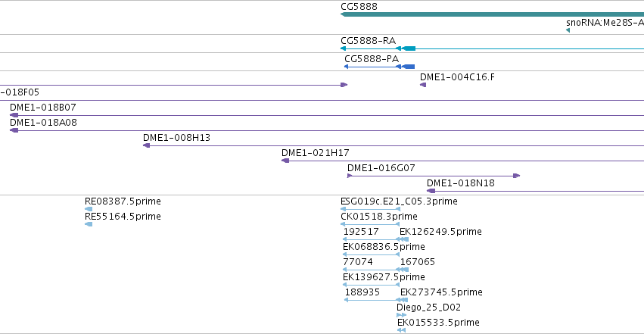The width and height of the screenshot is (644, 334).
Task: Click the thick CG5888 gene bar
Action: click(492, 14)
